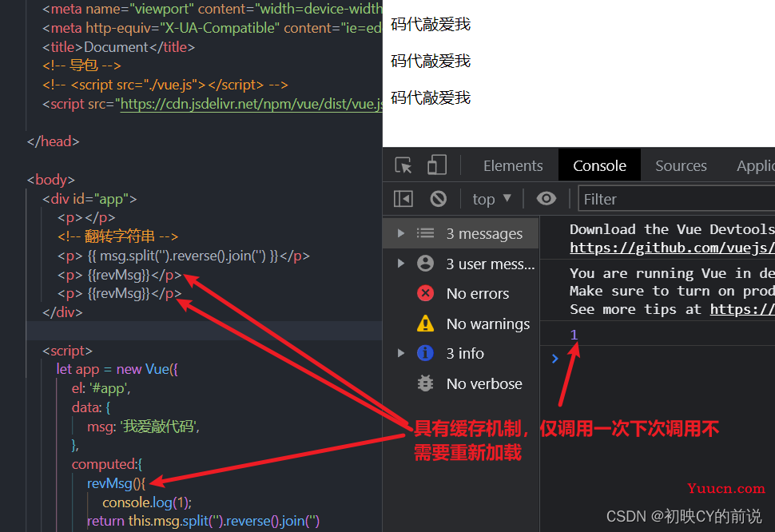Image resolution: width=775 pixels, height=532 pixels.
Task: Select the 3 messages list icon
Action: coord(425,233)
